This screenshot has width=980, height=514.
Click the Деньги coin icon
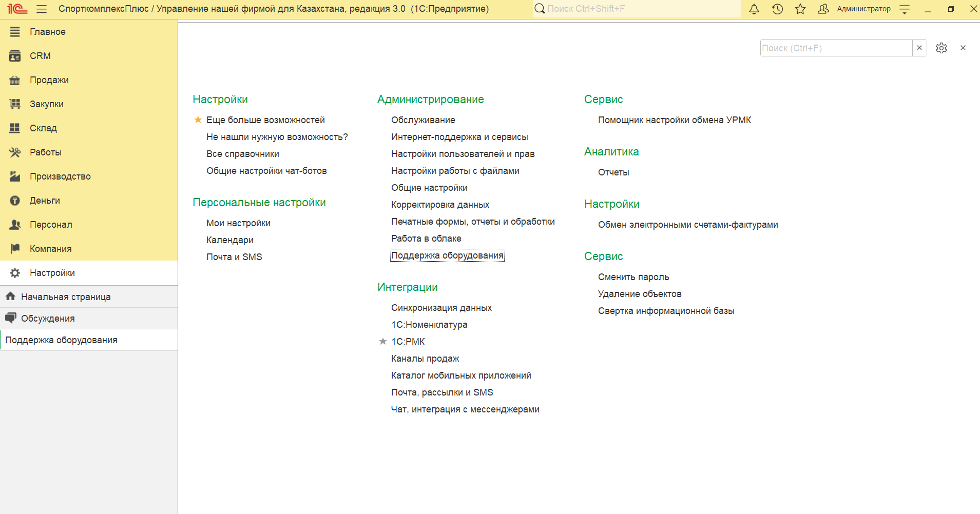tap(15, 201)
